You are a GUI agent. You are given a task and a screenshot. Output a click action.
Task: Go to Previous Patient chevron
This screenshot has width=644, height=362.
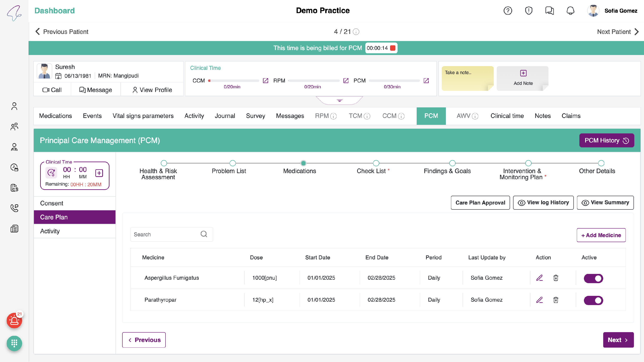click(38, 32)
